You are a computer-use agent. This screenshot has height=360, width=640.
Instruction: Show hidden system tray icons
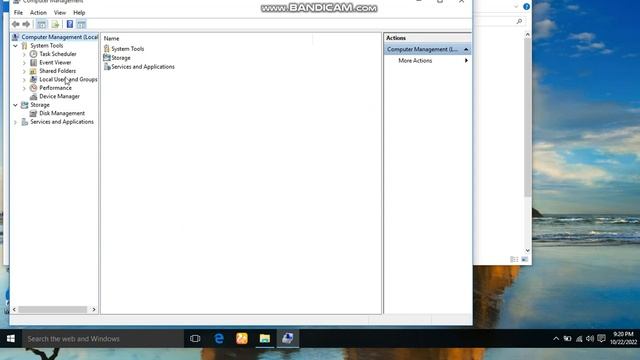[556, 339]
